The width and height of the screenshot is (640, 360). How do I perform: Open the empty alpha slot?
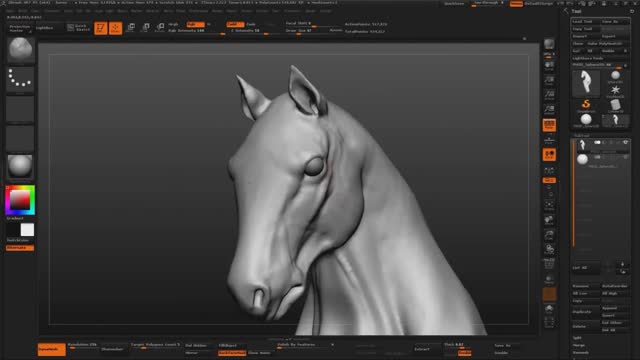[x=20, y=109]
